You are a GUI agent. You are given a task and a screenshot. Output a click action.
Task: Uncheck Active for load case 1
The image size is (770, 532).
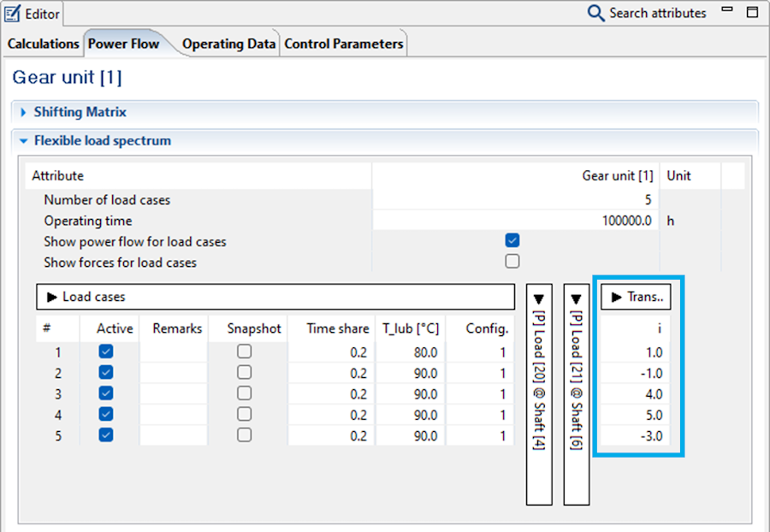(106, 352)
